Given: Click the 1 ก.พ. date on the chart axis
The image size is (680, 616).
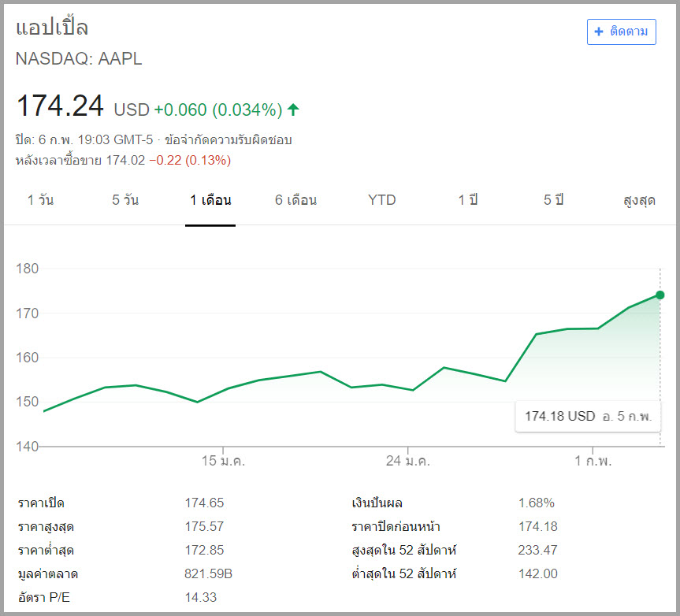Looking at the screenshot, I should 593,461.
